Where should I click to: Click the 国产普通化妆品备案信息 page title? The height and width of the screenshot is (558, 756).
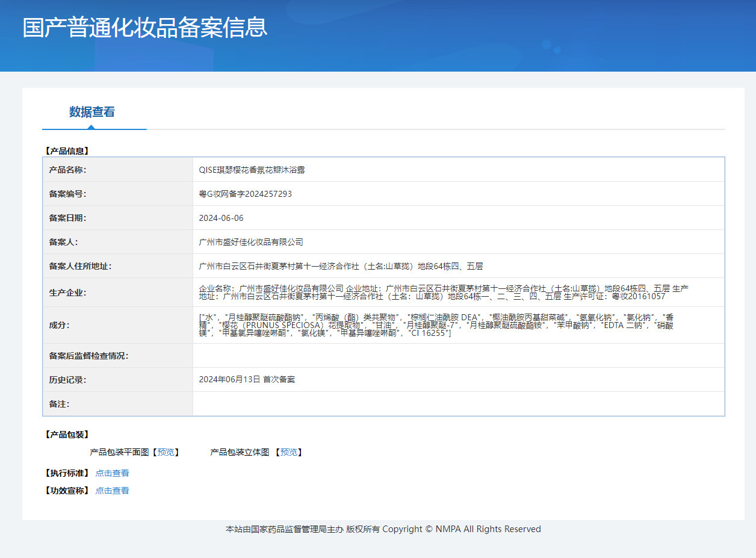(x=145, y=28)
